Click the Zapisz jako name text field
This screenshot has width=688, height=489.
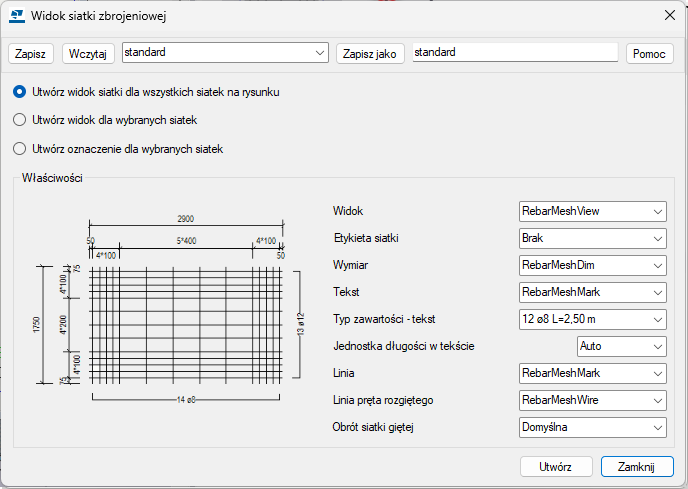point(514,52)
